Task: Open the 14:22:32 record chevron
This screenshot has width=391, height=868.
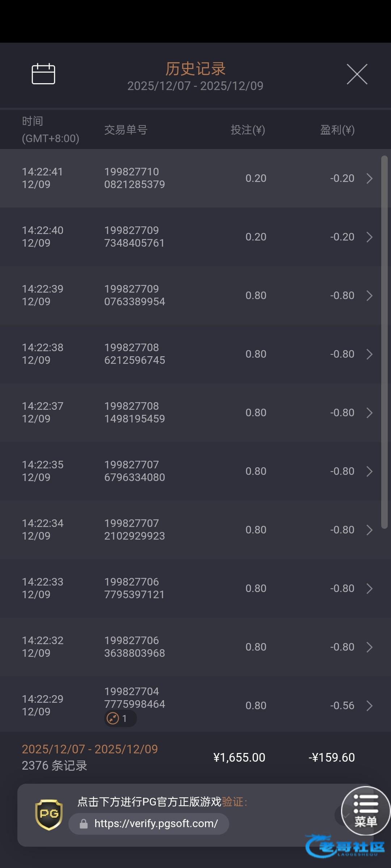Action: click(x=369, y=647)
